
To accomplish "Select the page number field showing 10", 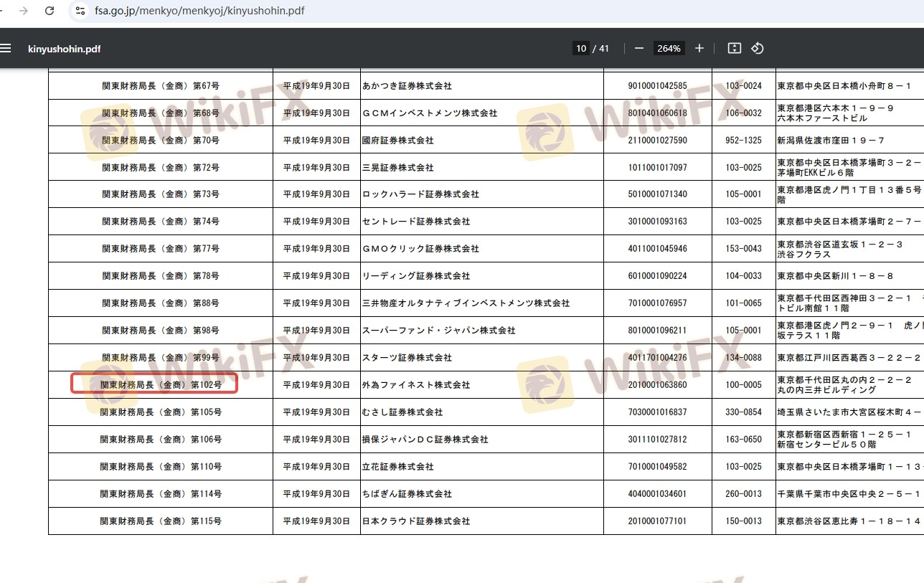I will 581,48.
